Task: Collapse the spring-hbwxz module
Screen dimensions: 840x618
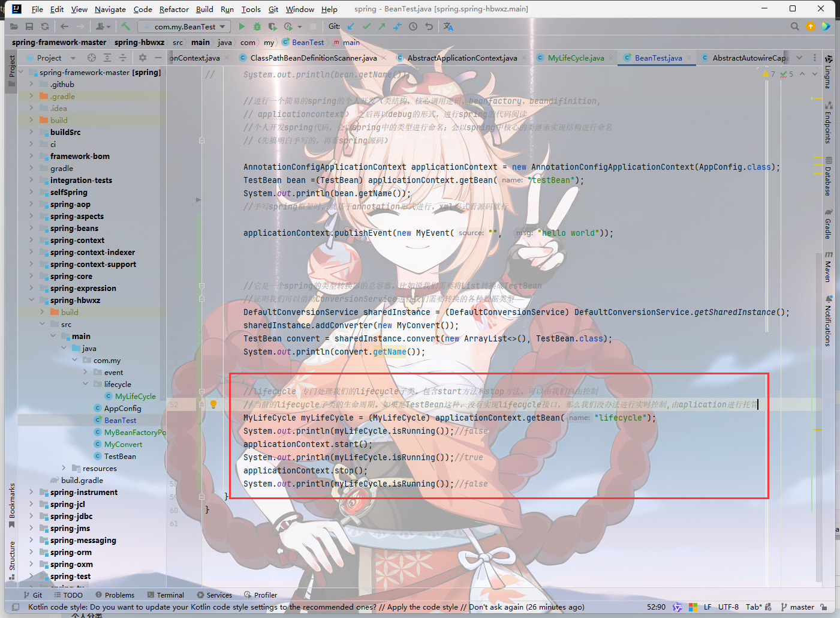Action: pos(31,300)
